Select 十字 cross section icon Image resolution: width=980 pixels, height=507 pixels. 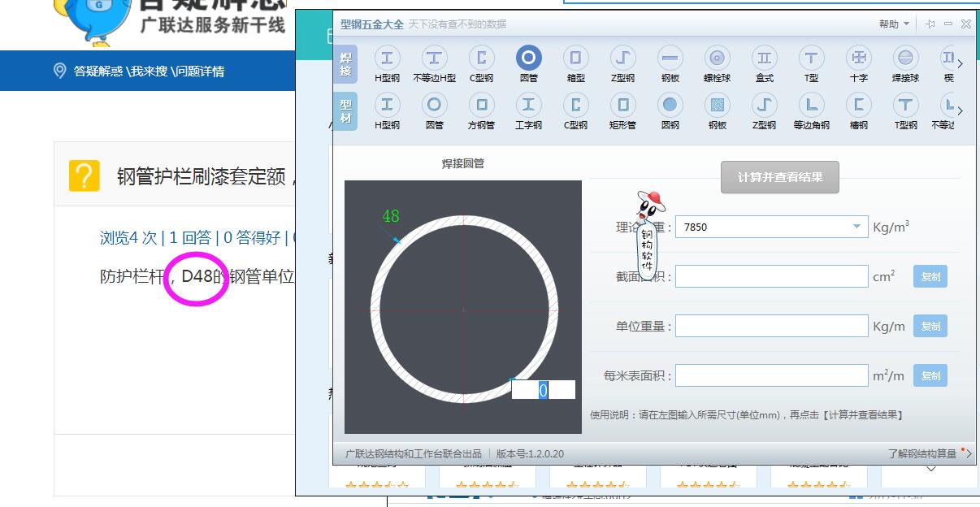coord(859,64)
